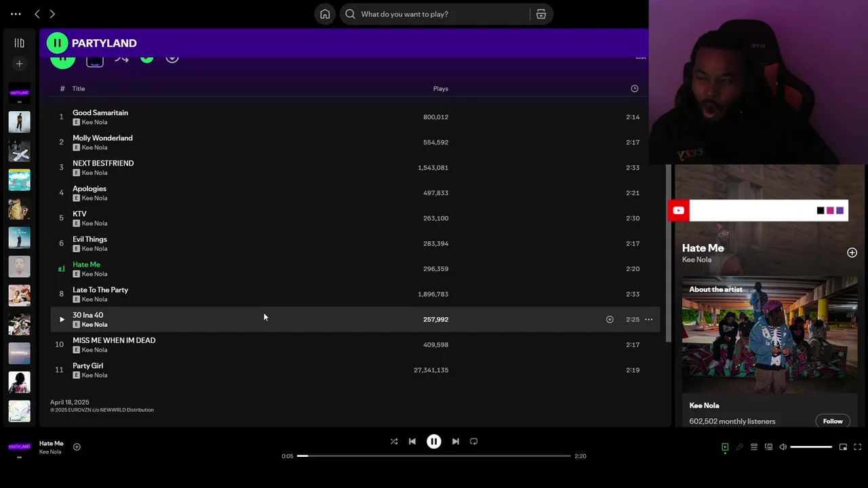Follow the artist Kee Nola

833,422
